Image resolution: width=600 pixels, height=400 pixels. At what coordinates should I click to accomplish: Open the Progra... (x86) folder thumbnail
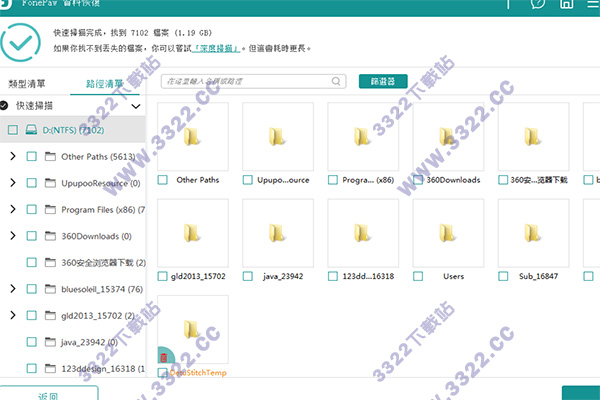pos(363,137)
